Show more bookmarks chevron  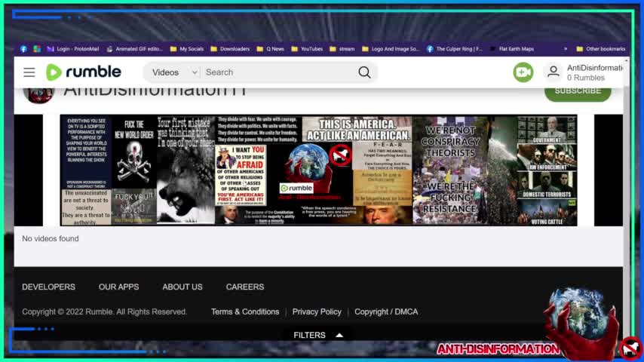point(566,49)
